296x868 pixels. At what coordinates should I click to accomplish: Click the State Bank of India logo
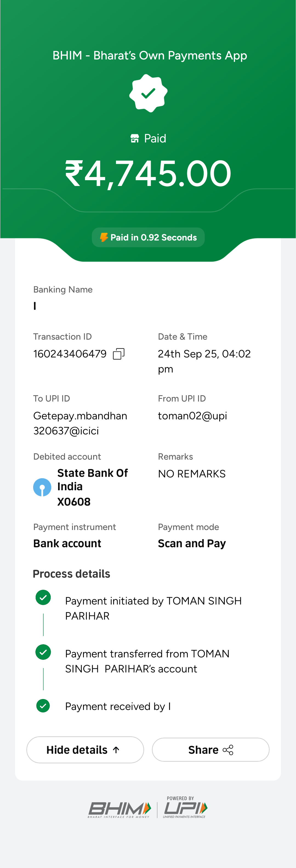[42, 487]
